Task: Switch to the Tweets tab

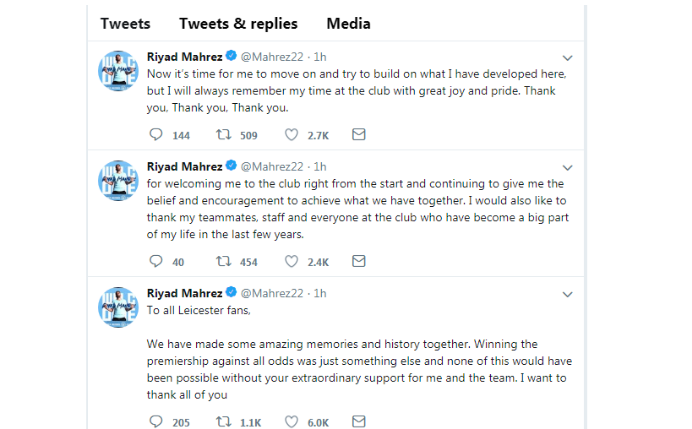Action: [125, 23]
